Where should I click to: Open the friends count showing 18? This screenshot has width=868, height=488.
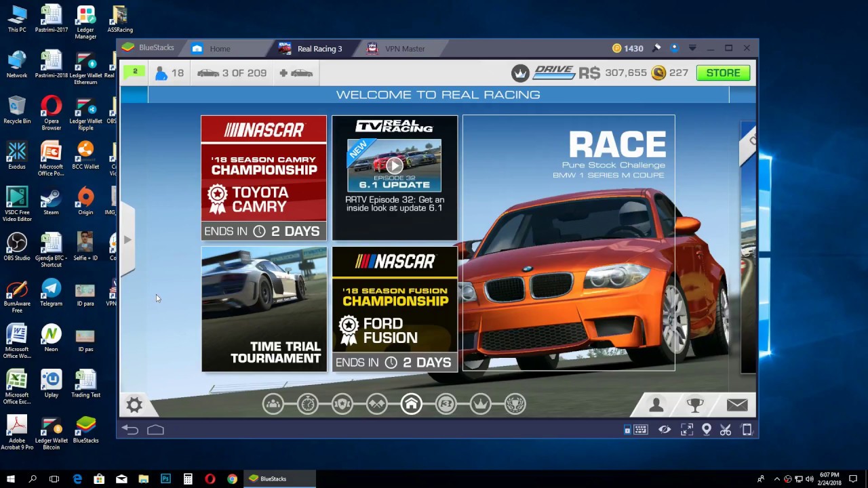click(170, 73)
